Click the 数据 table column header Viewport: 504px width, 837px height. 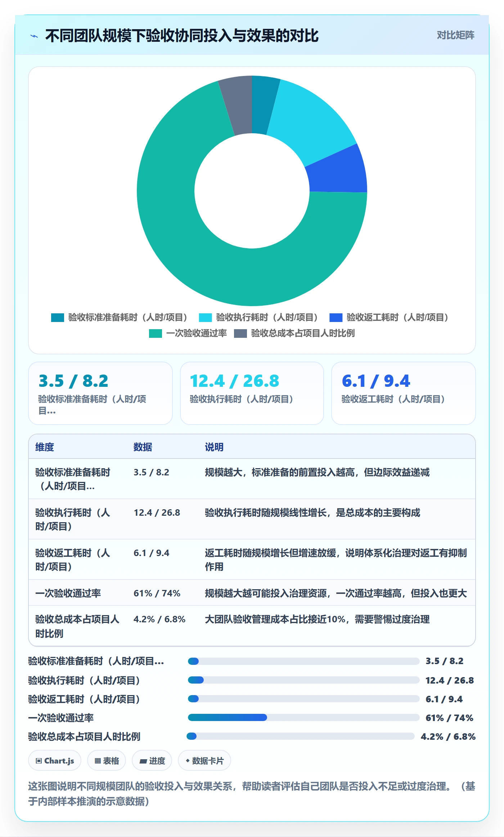click(x=143, y=447)
